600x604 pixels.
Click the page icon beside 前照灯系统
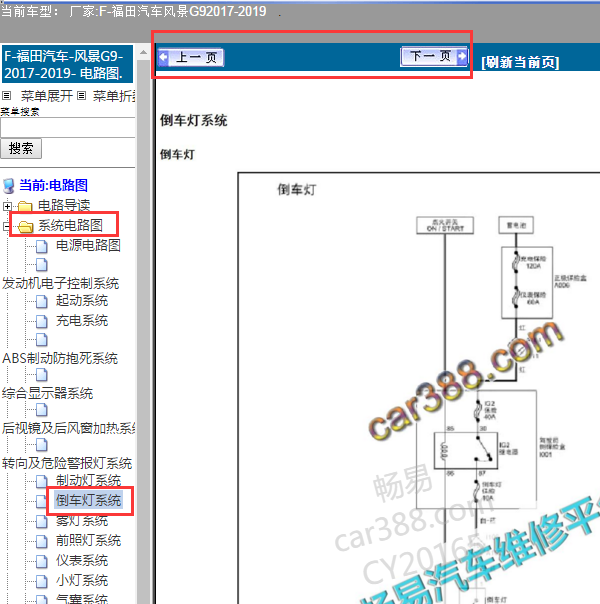point(42,541)
